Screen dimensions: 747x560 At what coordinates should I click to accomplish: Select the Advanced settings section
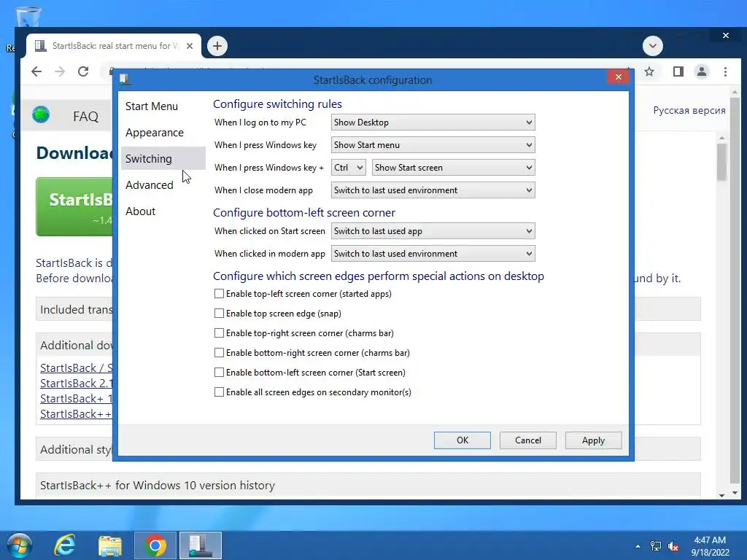tap(163, 184)
